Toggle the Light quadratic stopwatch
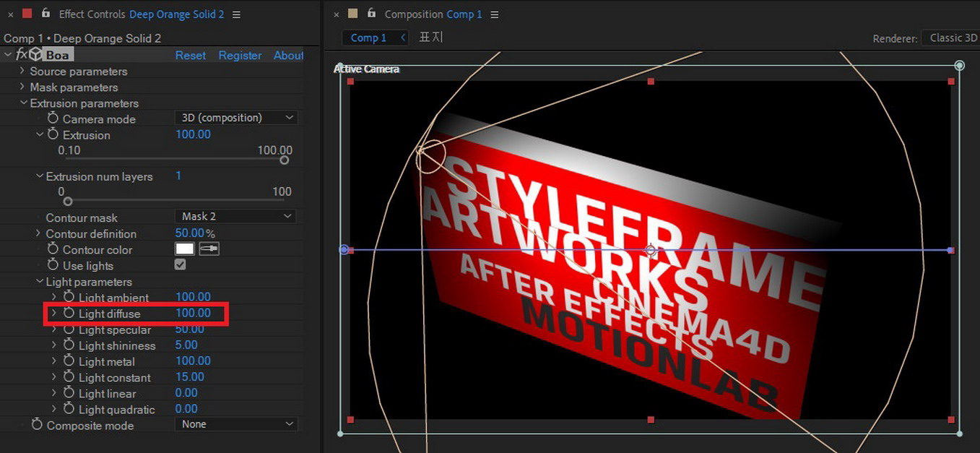This screenshot has height=453, width=980. tap(69, 408)
